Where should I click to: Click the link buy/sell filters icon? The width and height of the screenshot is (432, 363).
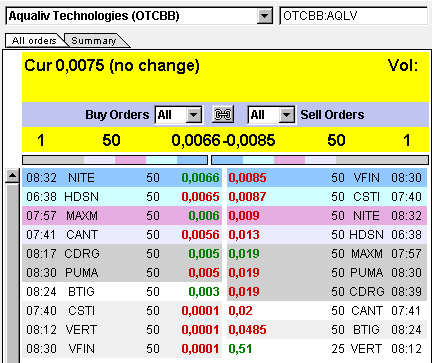click(223, 115)
